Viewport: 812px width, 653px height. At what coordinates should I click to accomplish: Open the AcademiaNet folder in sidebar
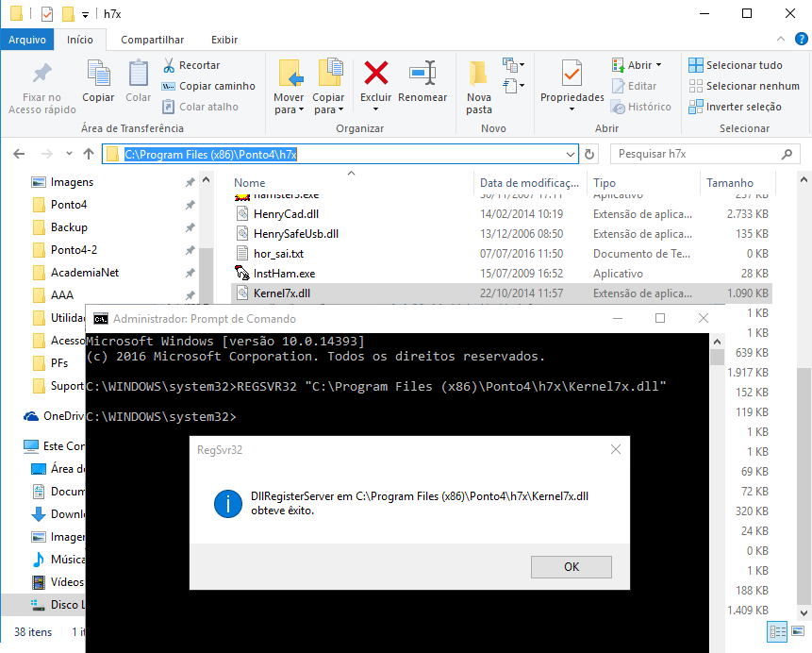point(84,273)
